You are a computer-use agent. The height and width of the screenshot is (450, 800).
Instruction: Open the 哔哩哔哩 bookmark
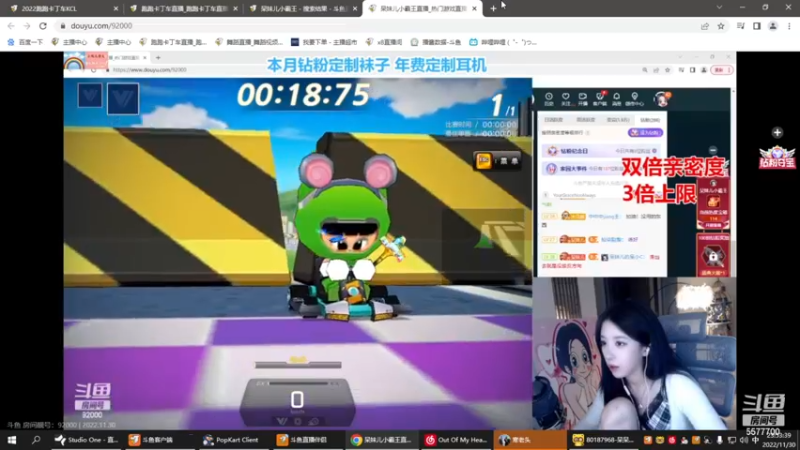pos(503,42)
